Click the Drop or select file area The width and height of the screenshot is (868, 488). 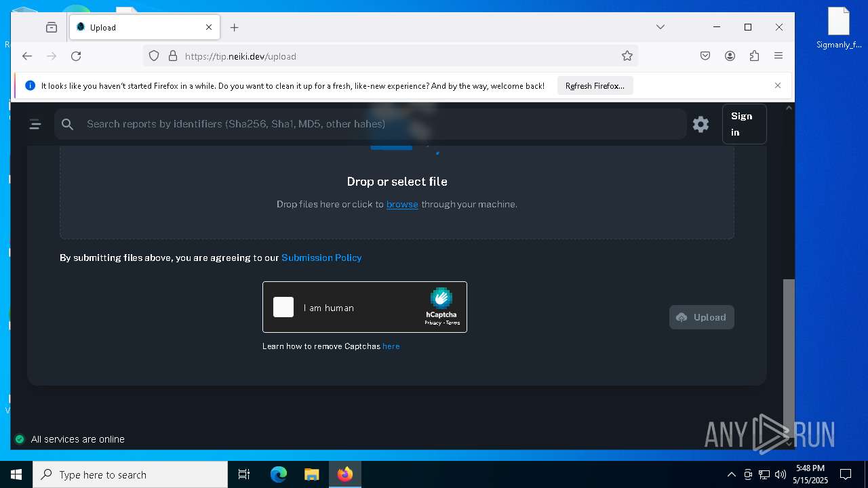397,182
